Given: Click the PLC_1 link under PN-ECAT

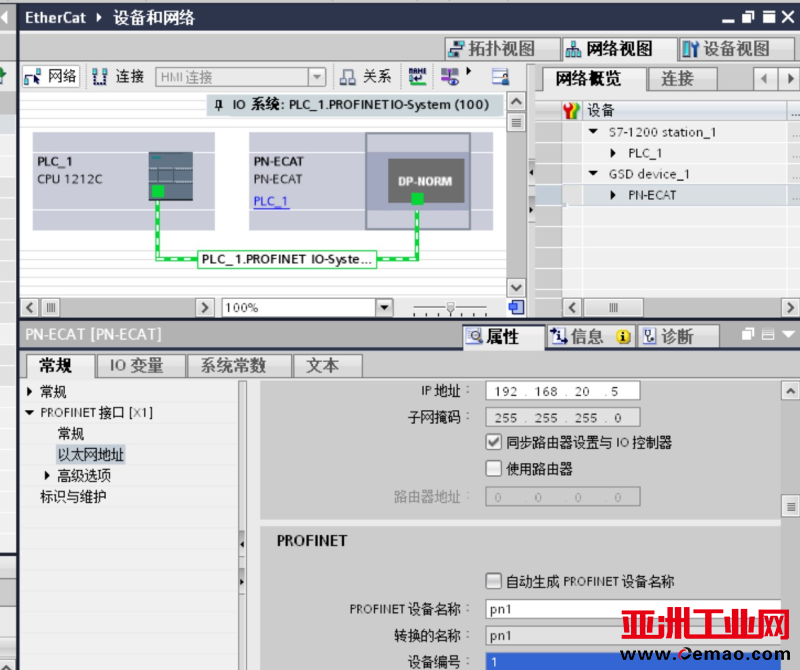Looking at the screenshot, I should click(x=271, y=202).
